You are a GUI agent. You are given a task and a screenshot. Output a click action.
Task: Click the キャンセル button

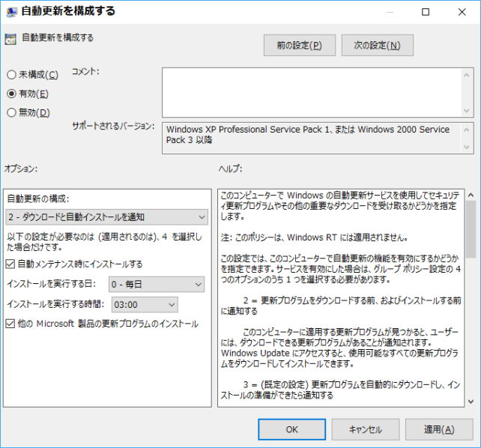[x=366, y=429]
